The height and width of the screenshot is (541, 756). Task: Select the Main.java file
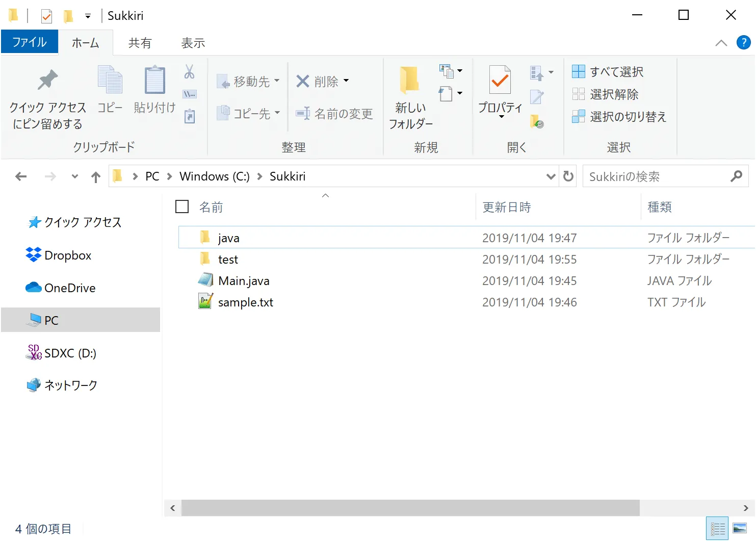click(x=466, y=280)
